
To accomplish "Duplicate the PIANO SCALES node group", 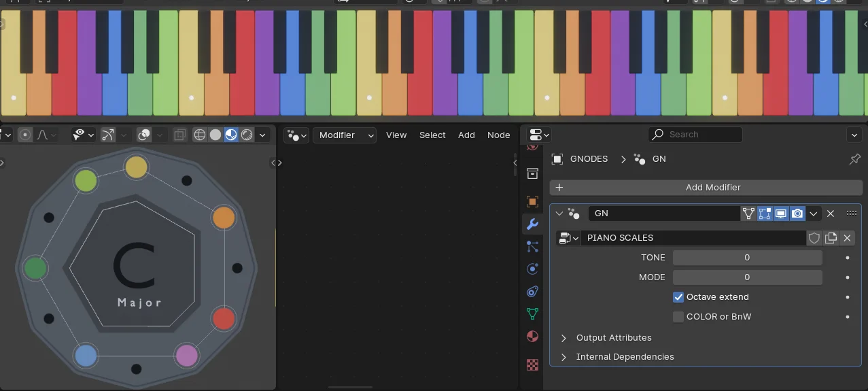I will click(831, 238).
